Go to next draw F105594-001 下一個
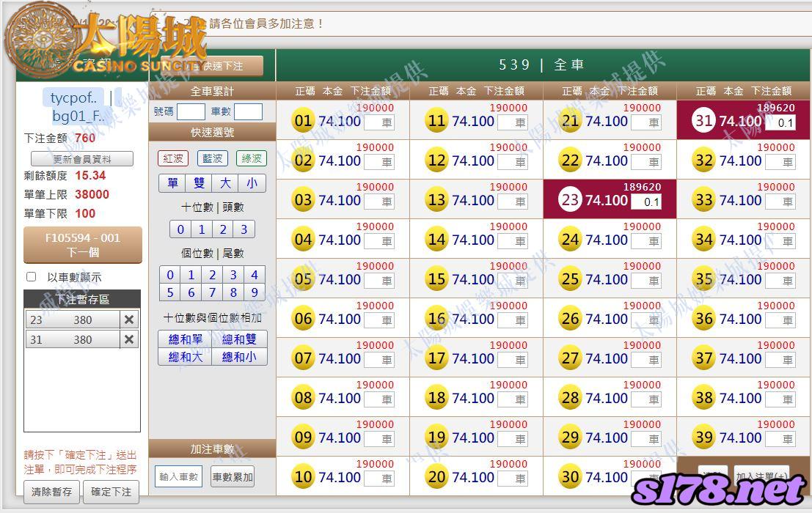 coord(83,245)
